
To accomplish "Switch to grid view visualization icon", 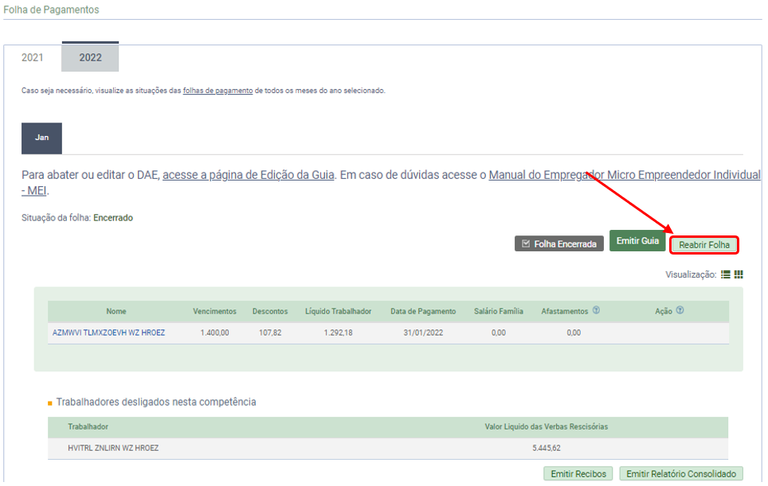I will pos(739,274).
